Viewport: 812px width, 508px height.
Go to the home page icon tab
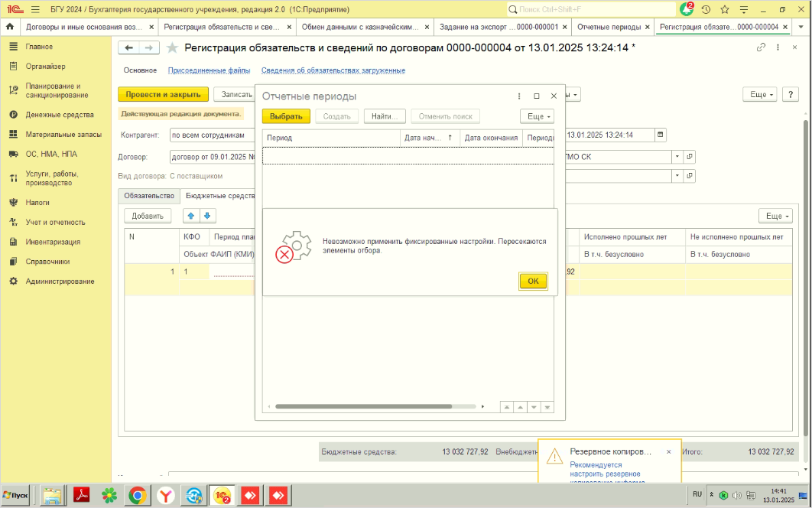pos(10,27)
